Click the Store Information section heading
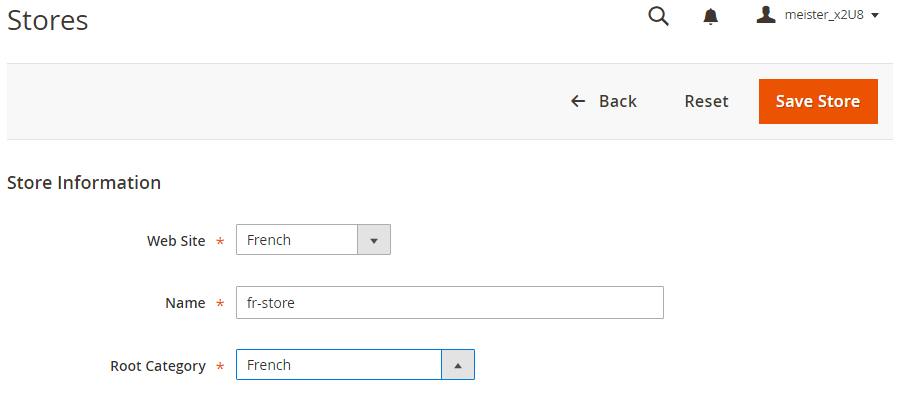 tap(84, 183)
